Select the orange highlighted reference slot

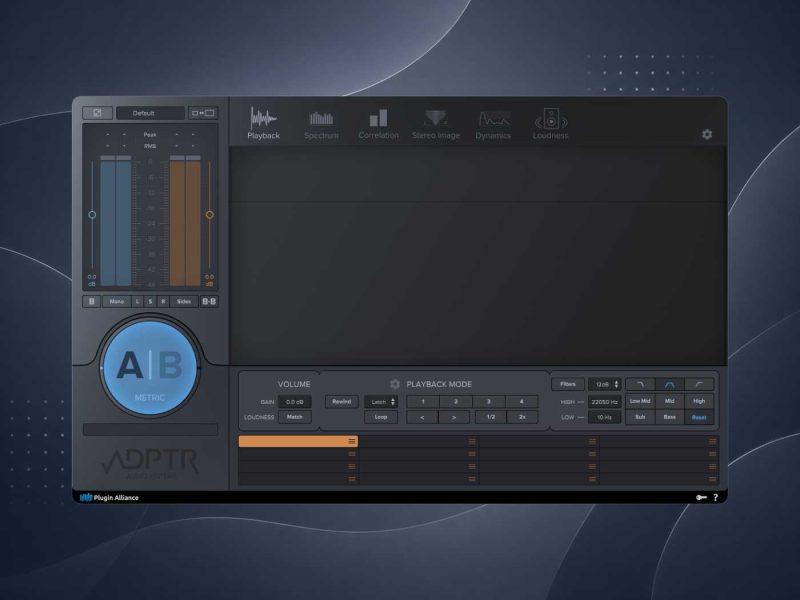pyautogui.click(x=298, y=441)
